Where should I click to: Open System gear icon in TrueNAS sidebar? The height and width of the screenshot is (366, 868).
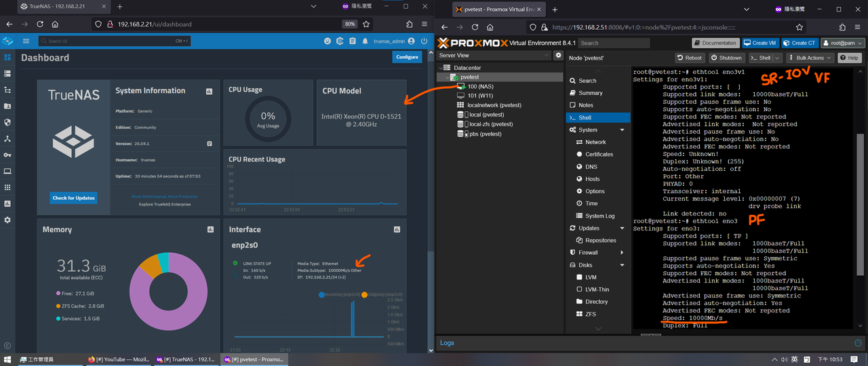click(x=7, y=220)
